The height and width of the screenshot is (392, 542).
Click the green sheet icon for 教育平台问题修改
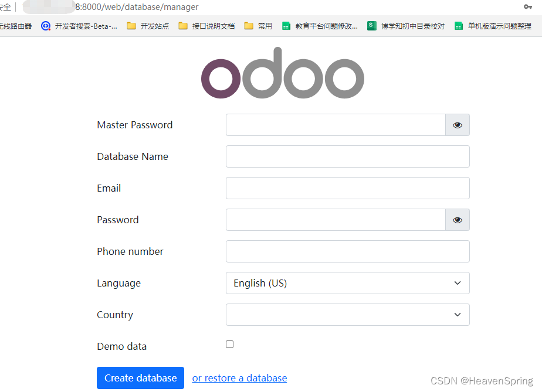286,25
